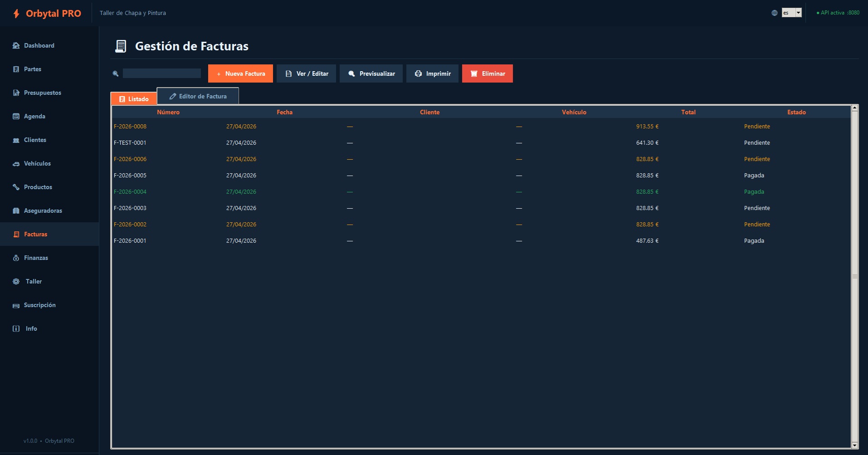This screenshot has height=455, width=868.
Task: Switch to Editor de Factura tab
Action: (198, 96)
